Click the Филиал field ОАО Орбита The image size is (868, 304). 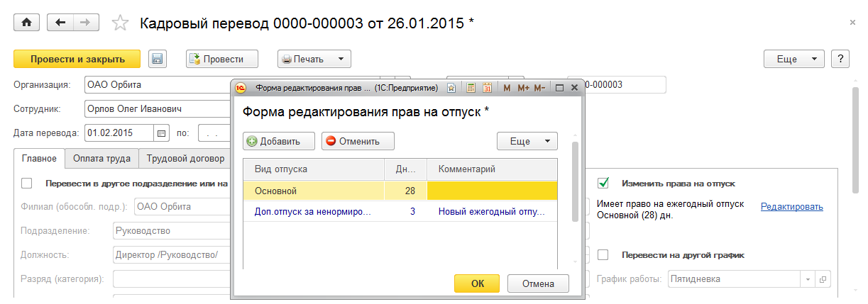click(x=181, y=207)
